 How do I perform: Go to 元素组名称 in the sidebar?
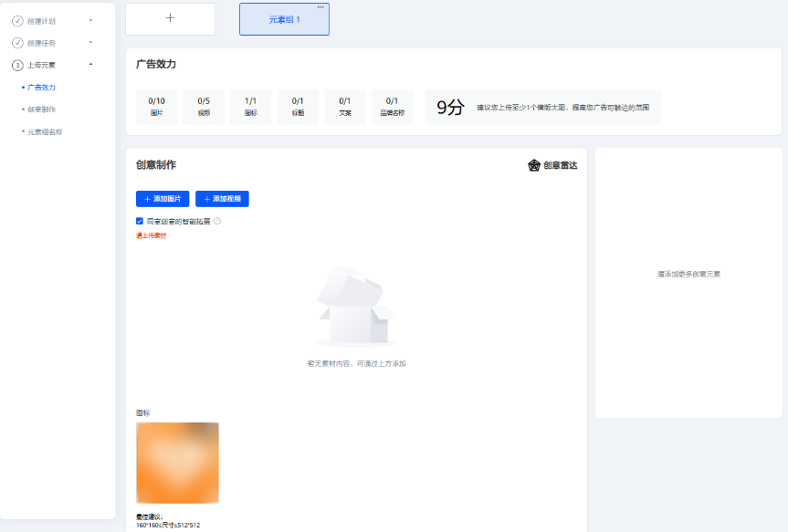point(45,132)
